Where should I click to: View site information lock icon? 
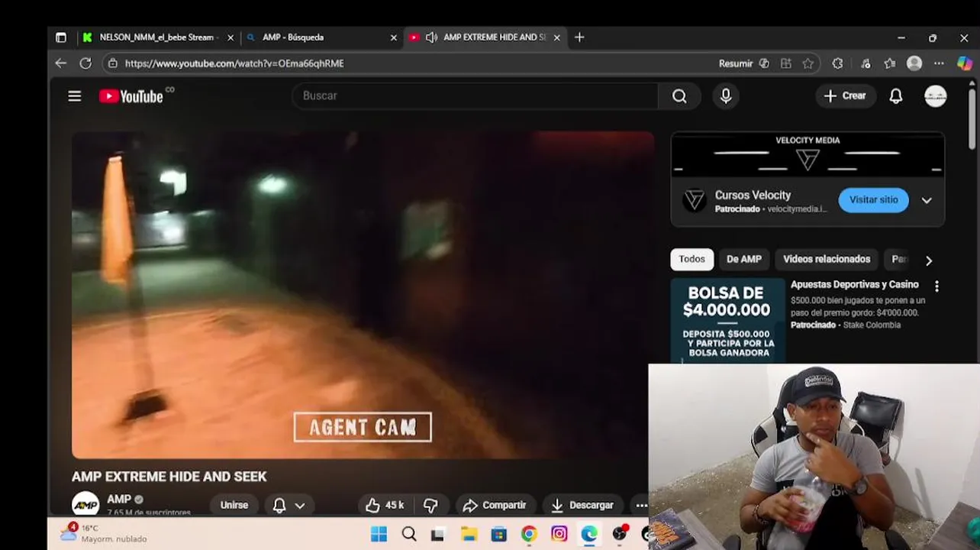tap(113, 63)
